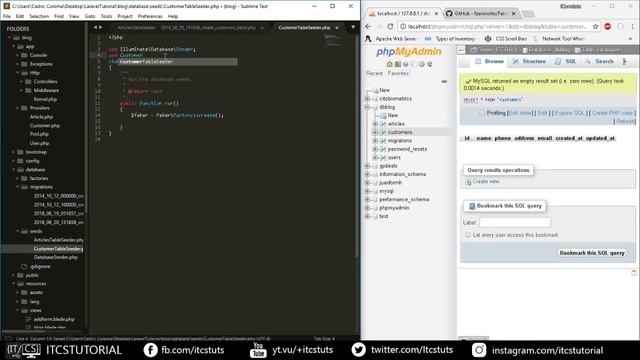Image resolution: width=640 pixels, height=360 pixels.
Task: Expand the test database node
Action: click(x=368, y=216)
